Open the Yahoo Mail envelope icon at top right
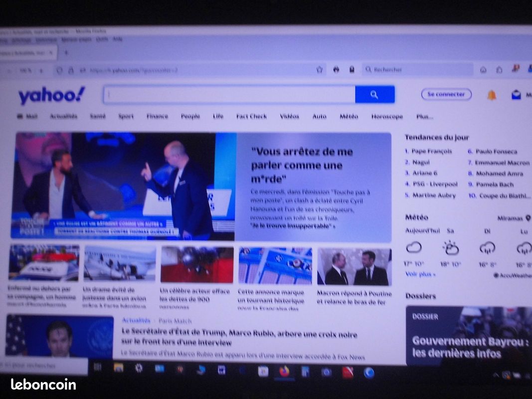Screen dimensions: 532x399 pos(516,95)
